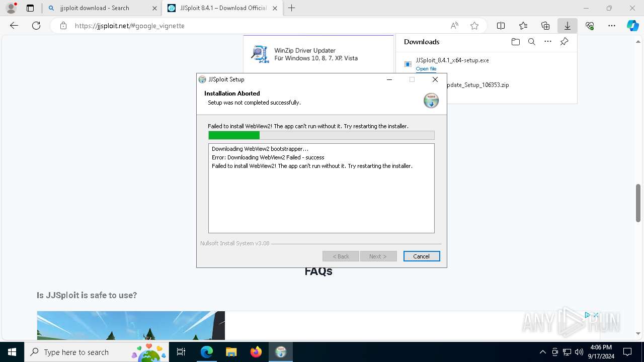Select JJSploit installer taskbar icon
The height and width of the screenshot is (362, 644).
point(281,352)
